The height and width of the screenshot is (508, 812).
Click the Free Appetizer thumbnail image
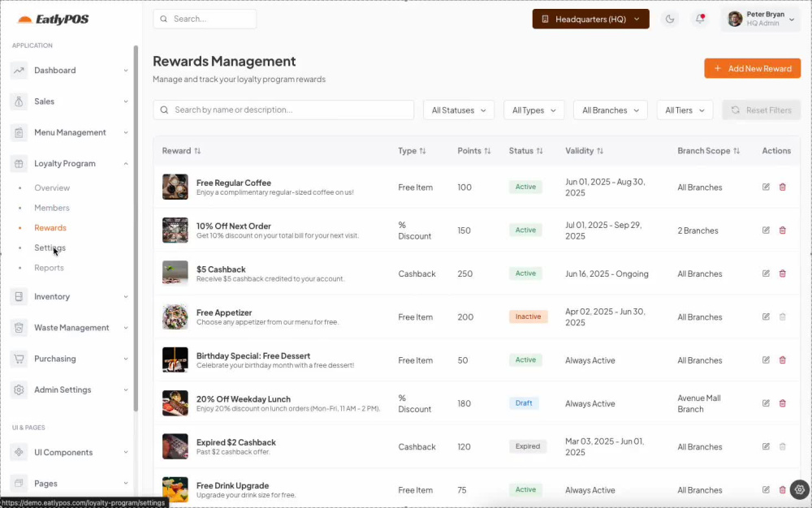point(175,316)
